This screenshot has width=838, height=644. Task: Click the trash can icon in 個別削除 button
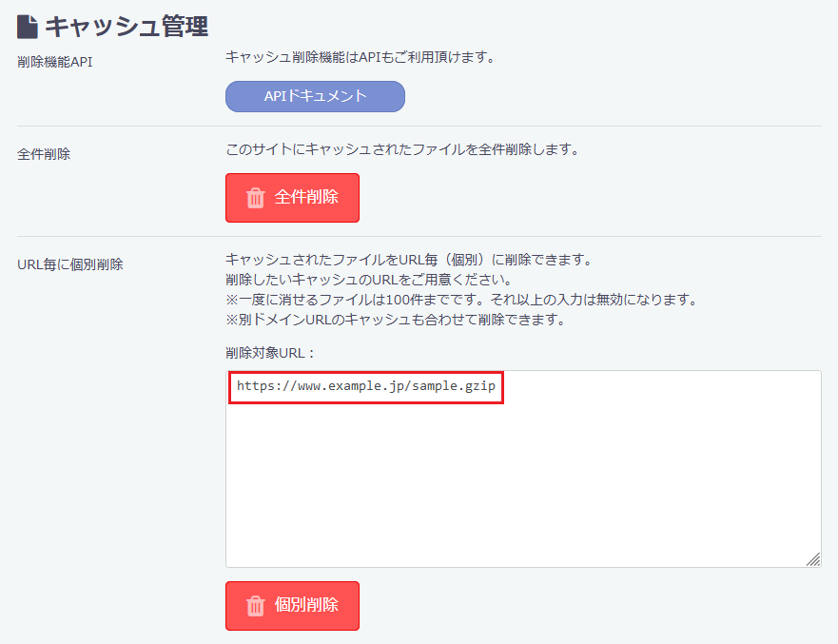(x=255, y=606)
